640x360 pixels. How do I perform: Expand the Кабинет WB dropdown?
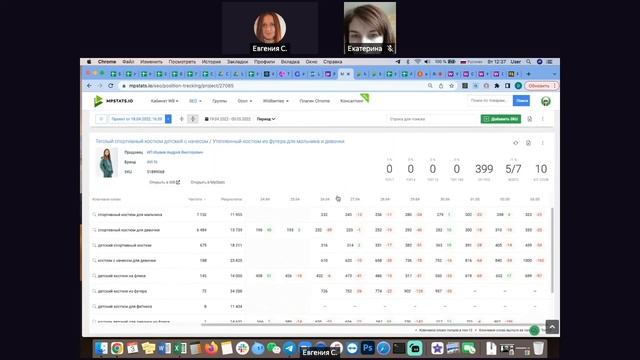[164, 101]
